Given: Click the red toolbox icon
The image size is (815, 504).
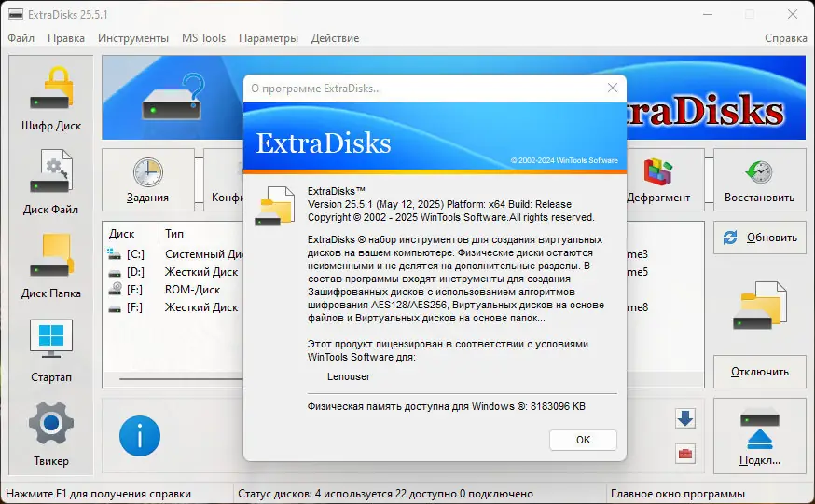Looking at the screenshot, I should pyautogui.click(x=685, y=454).
